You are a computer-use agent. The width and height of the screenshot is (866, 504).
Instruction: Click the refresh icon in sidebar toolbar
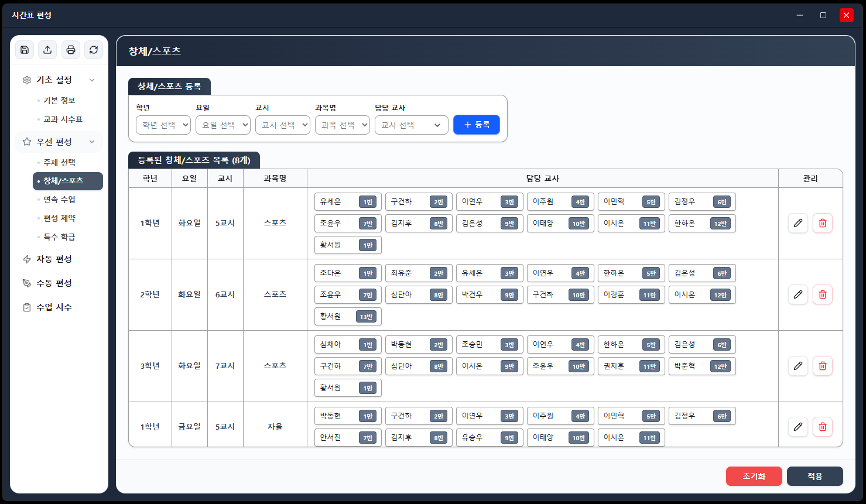pos(94,50)
